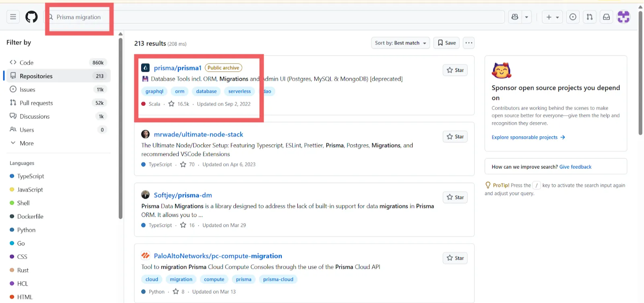Click the prisma1 repository logo icon
The height and width of the screenshot is (303, 644).
(145, 68)
